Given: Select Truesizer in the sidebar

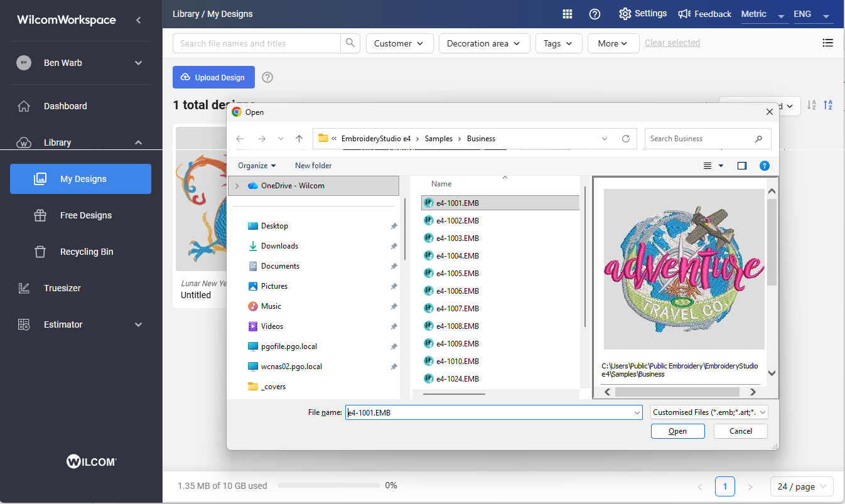Looking at the screenshot, I should (x=62, y=288).
